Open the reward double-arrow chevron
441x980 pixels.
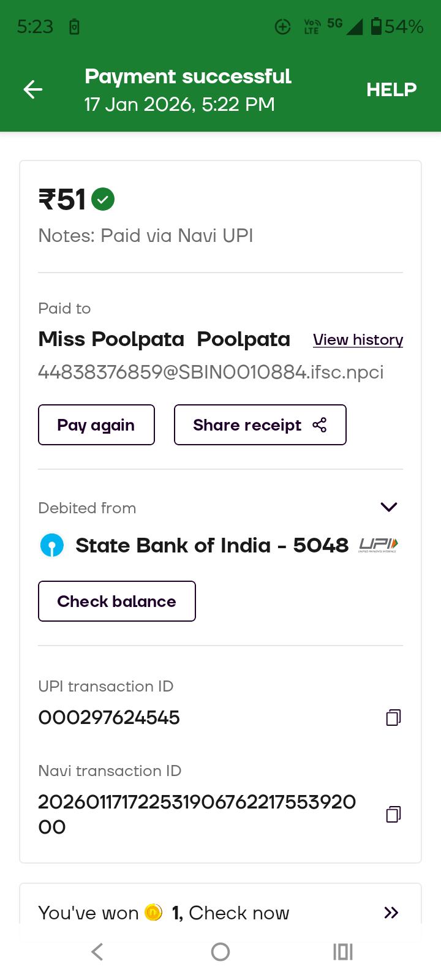(x=391, y=913)
